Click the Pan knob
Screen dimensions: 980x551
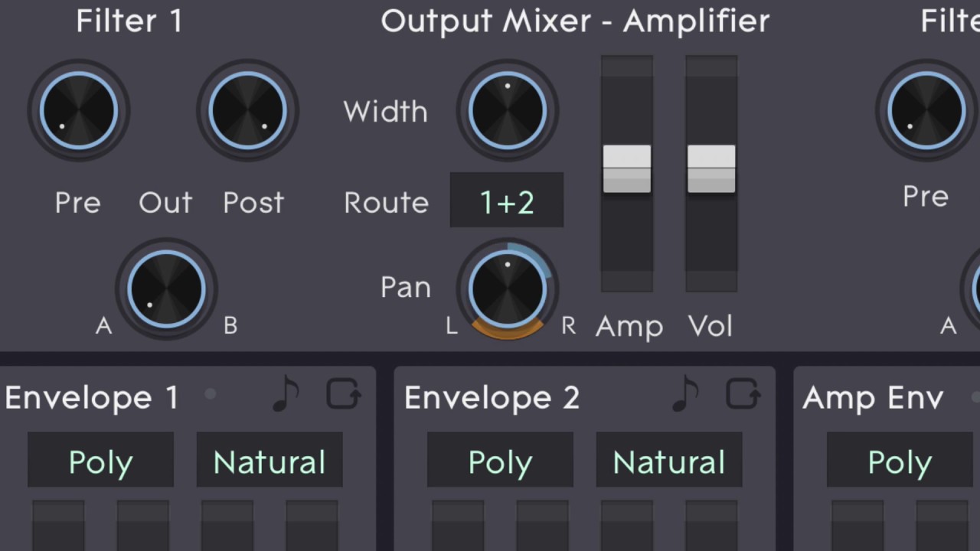508,289
